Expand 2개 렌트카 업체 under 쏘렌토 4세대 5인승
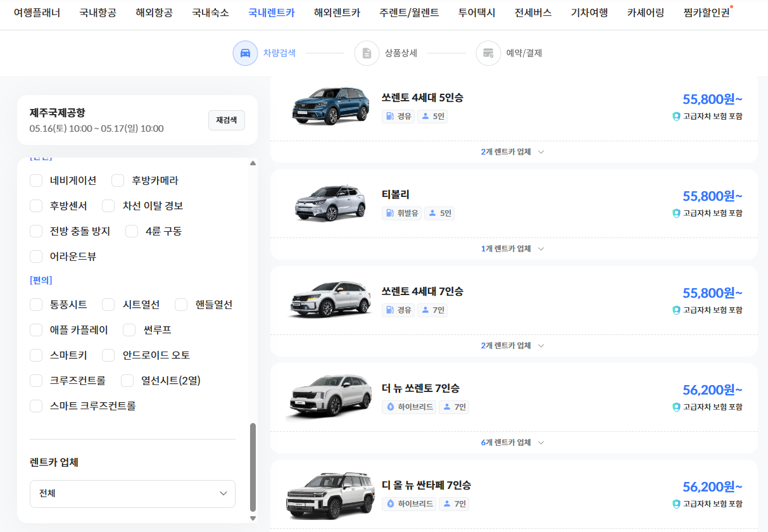The height and width of the screenshot is (532, 768). click(512, 152)
